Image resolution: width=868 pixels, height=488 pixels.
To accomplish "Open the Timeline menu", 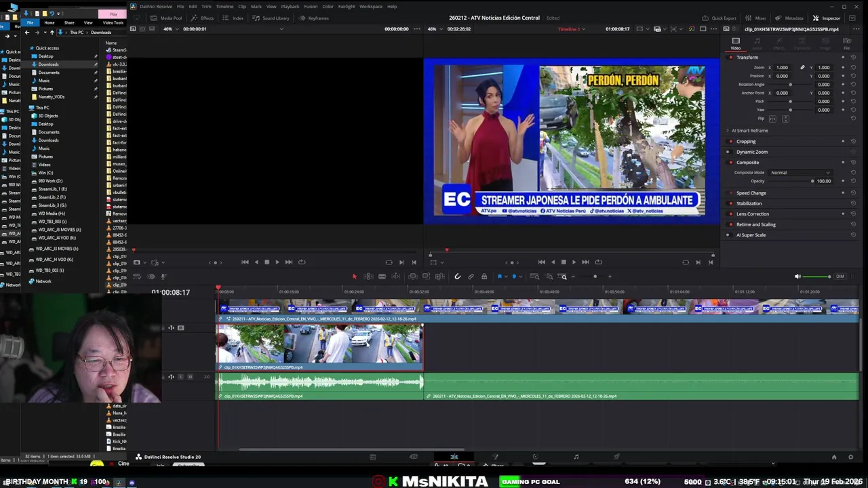I will point(224,6).
